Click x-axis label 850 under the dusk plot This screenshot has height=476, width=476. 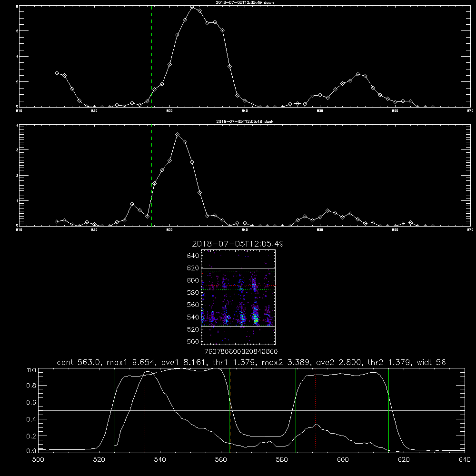coord(320,230)
